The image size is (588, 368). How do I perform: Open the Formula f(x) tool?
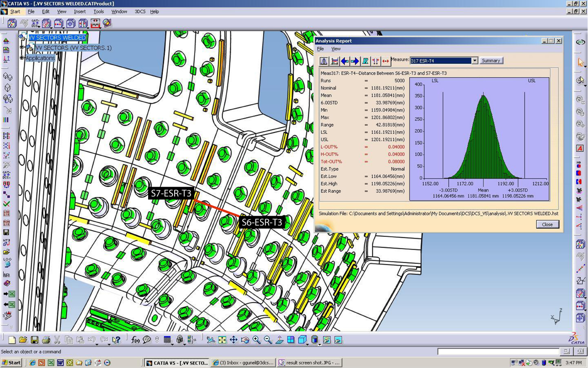pos(135,339)
